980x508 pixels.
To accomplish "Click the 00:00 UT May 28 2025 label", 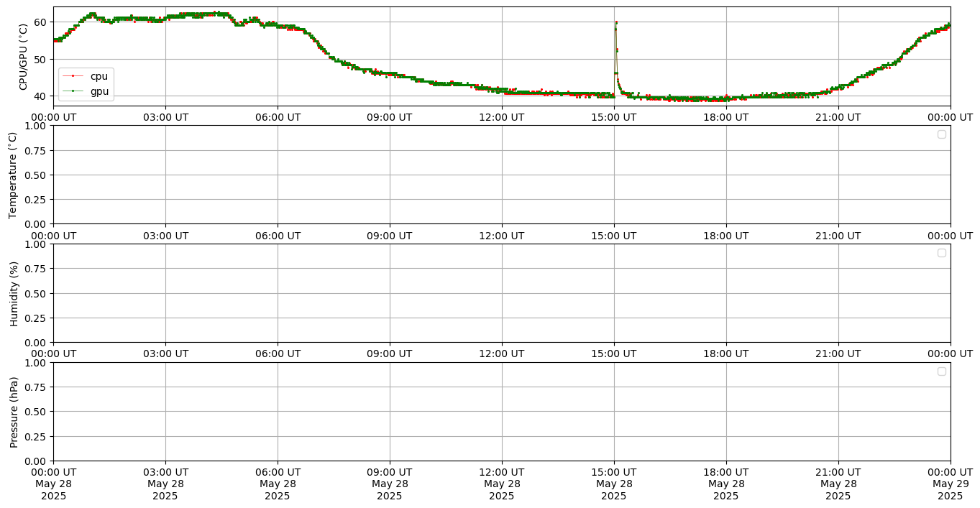I will (53, 484).
